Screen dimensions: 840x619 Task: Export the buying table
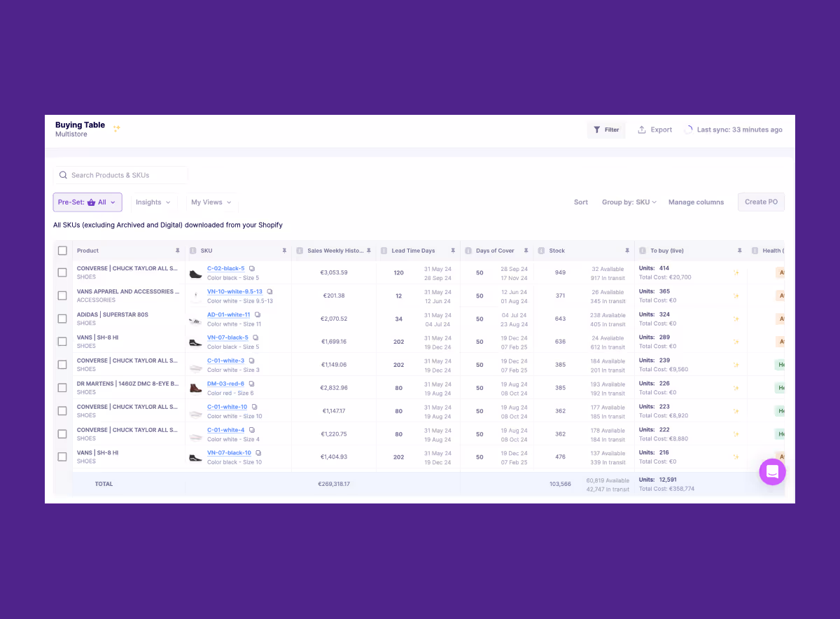coord(655,130)
